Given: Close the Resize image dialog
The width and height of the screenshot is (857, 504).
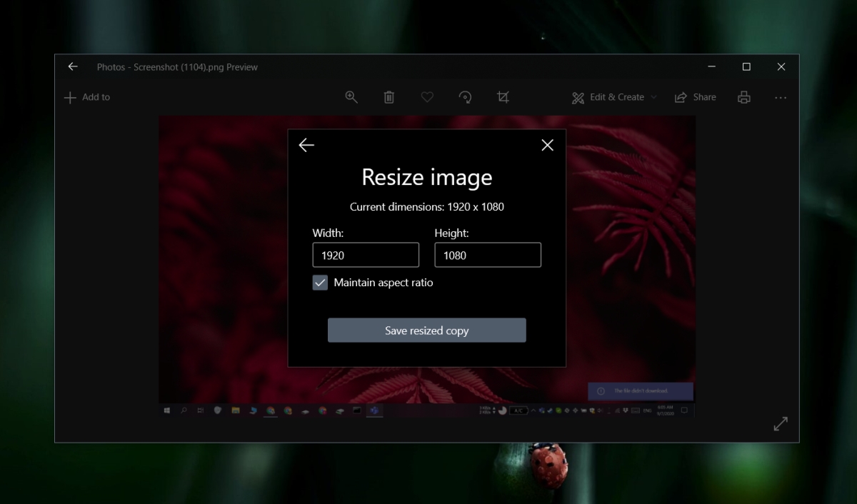Looking at the screenshot, I should [x=547, y=145].
